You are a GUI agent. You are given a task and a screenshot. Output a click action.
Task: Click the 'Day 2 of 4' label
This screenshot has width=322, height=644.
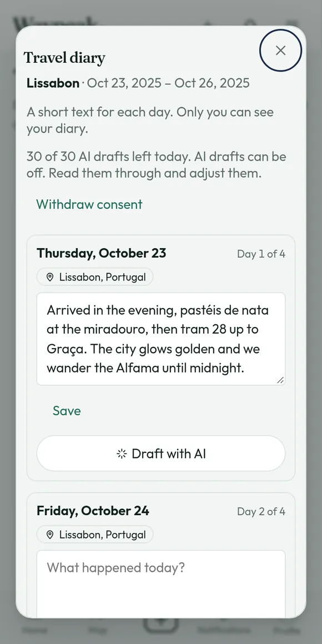pyautogui.click(x=261, y=511)
